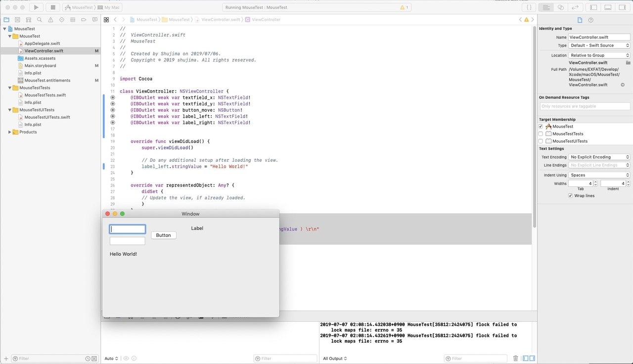Enable MouseTestUITests target membership
633x364 pixels.
(541, 141)
